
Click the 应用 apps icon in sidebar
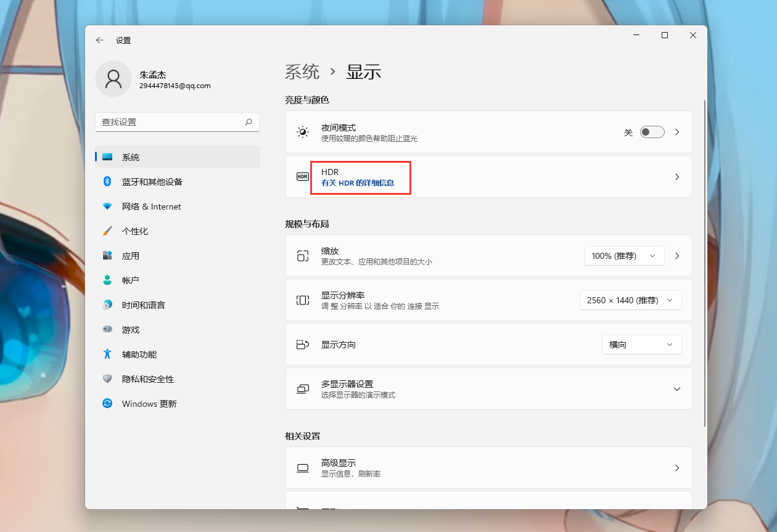(x=107, y=256)
